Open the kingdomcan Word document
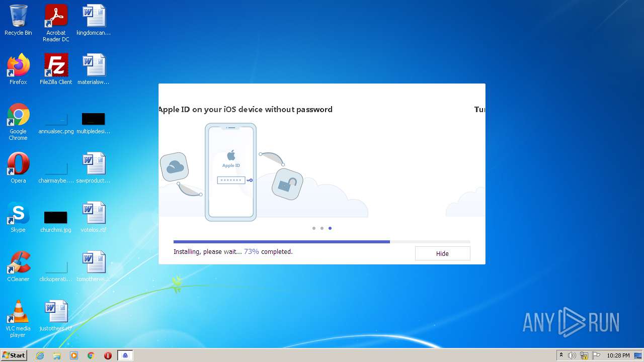Screen dimensions: 644x362 [94, 20]
